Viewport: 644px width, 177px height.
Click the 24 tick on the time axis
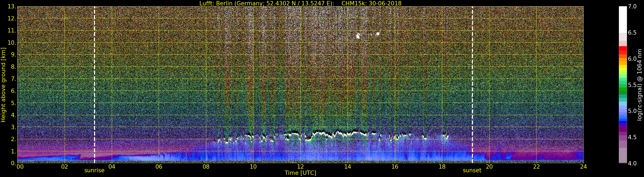tap(583, 167)
